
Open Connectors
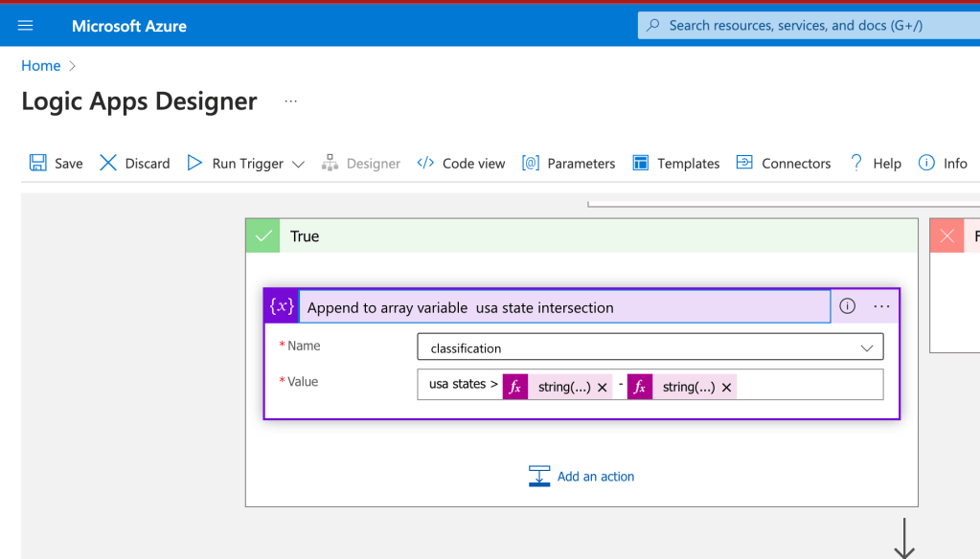click(x=783, y=163)
